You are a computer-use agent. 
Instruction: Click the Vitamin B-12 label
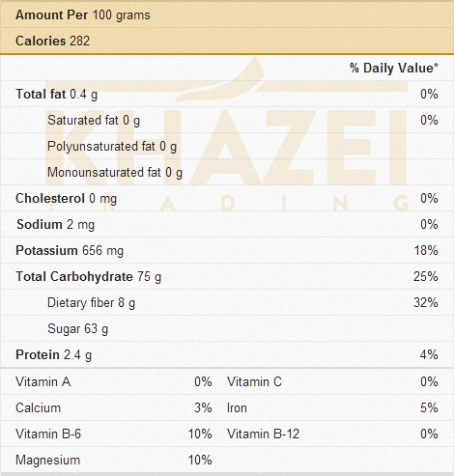[x=263, y=434]
